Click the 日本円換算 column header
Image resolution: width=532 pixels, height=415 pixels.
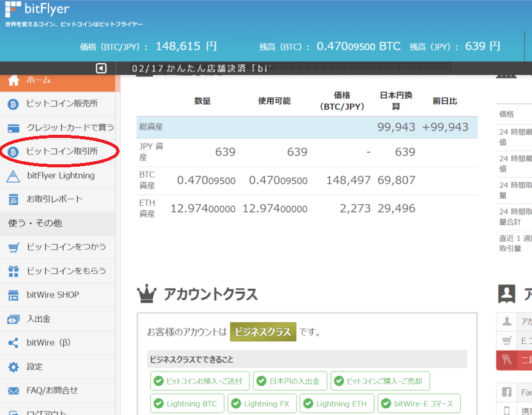pyautogui.click(x=396, y=101)
